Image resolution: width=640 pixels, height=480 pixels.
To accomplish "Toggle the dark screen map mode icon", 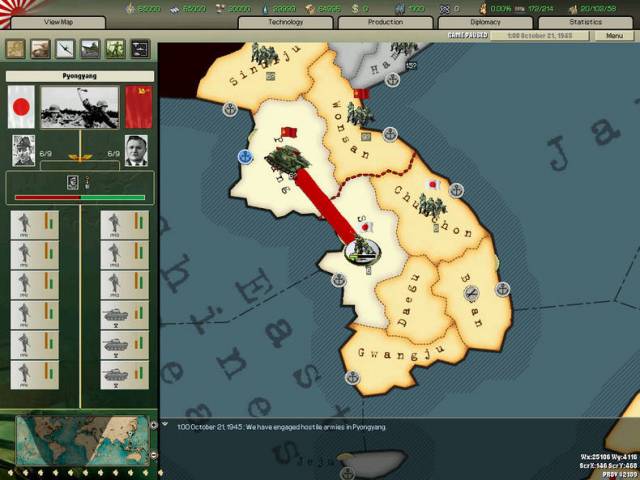I will point(140,48).
